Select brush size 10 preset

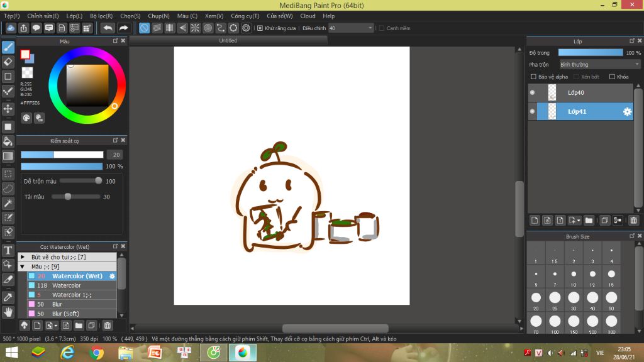pyautogui.click(x=574, y=277)
